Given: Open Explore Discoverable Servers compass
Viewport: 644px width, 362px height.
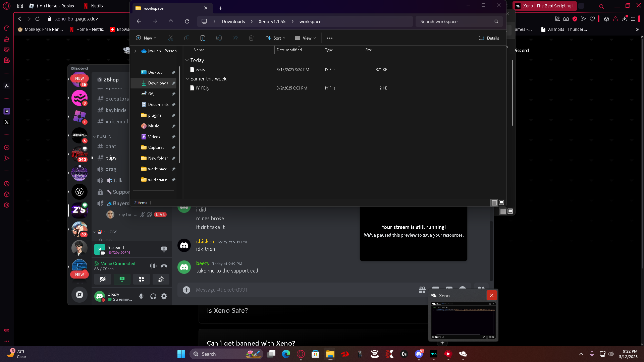Looking at the screenshot, I should click(79, 295).
